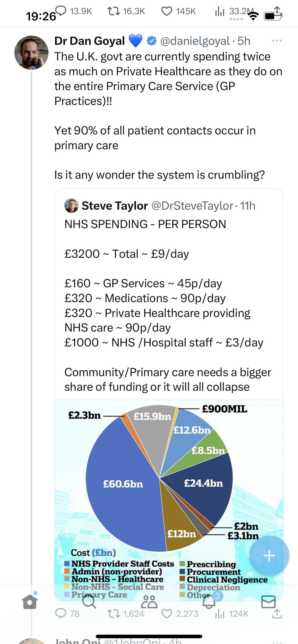The image size is (298, 644).
Task: Open the @danielgoyal handle link
Action: [195, 41]
